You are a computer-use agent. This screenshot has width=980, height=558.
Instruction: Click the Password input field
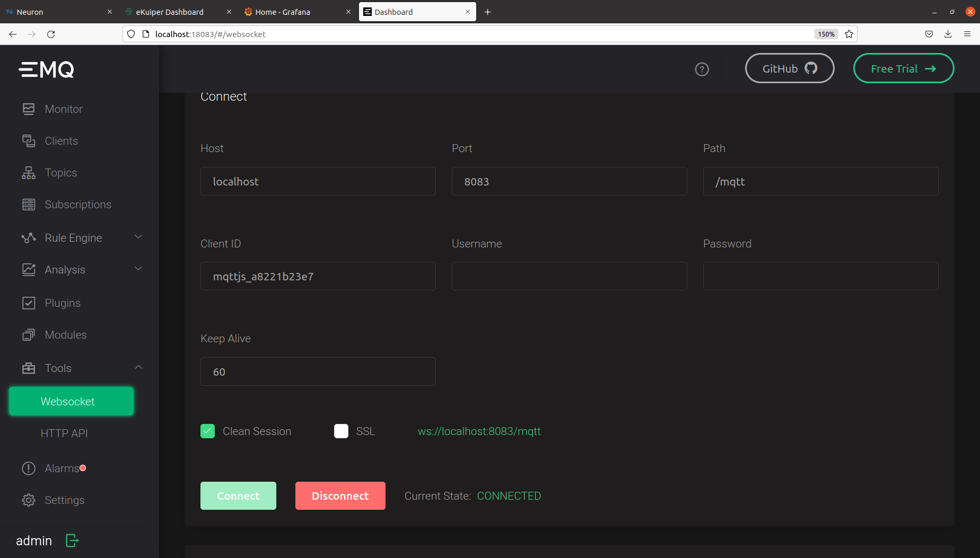[x=821, y=276]
